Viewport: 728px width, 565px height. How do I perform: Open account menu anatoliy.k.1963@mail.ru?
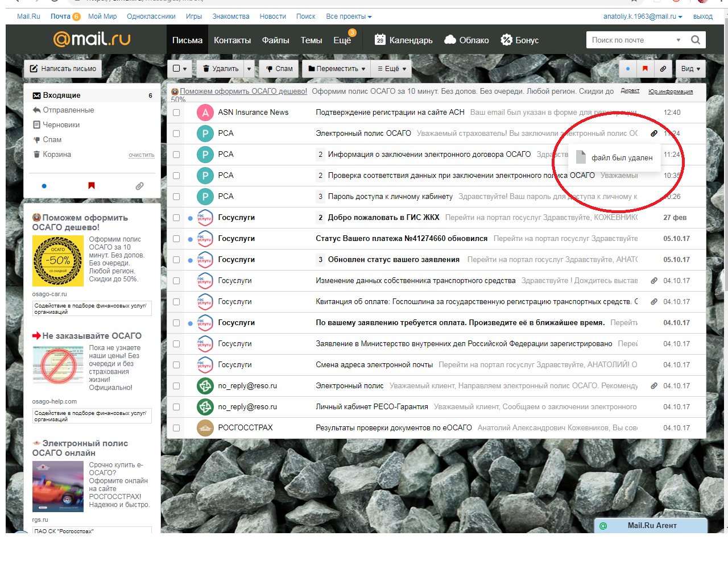click(642, 16)
